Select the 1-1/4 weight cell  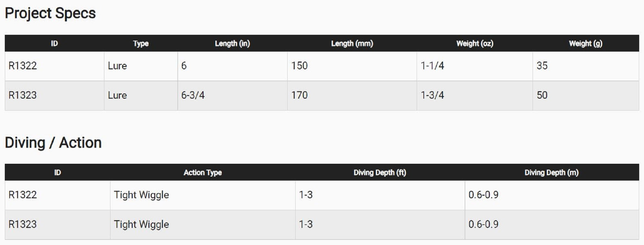point(432,66)
